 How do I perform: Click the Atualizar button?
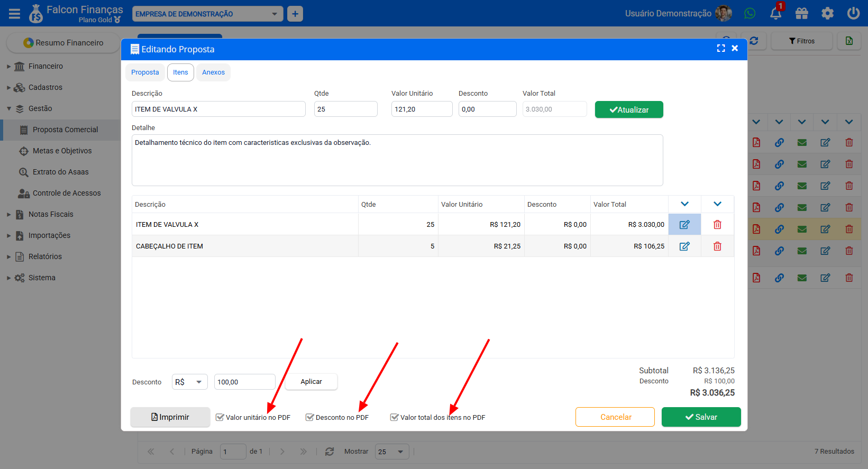(x=629, y=109)
